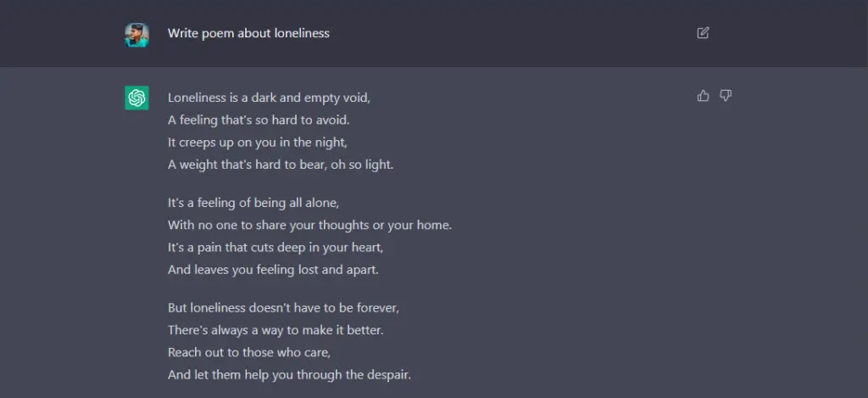The image size is (868, 398).
Task: Click the line 'Loneliness is a dark and empty void'
Action: (x=269, y=98)
